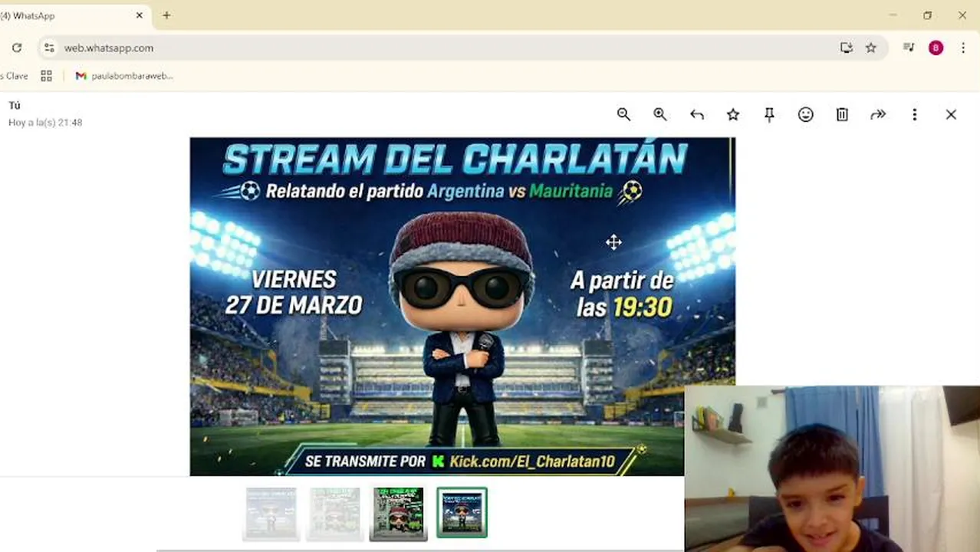The image size is (980, 552).
Task: Click the Stream del Charlatán image
Action: [462, 307]
